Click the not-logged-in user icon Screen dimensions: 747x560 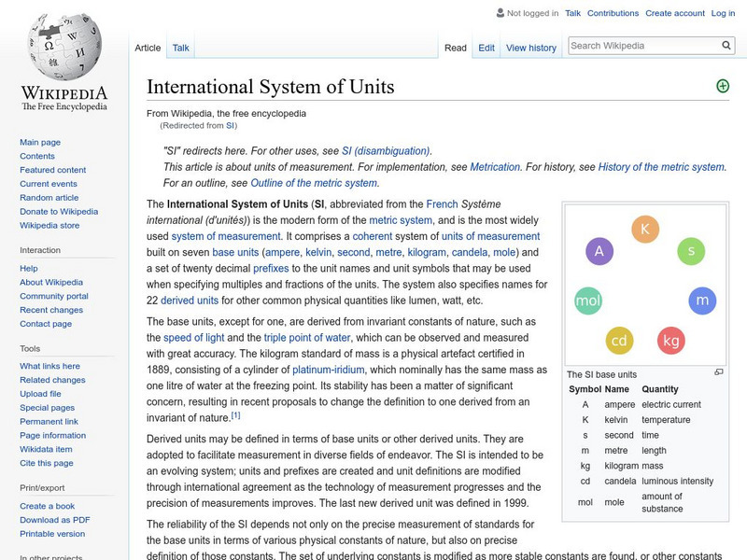point(500,13)
